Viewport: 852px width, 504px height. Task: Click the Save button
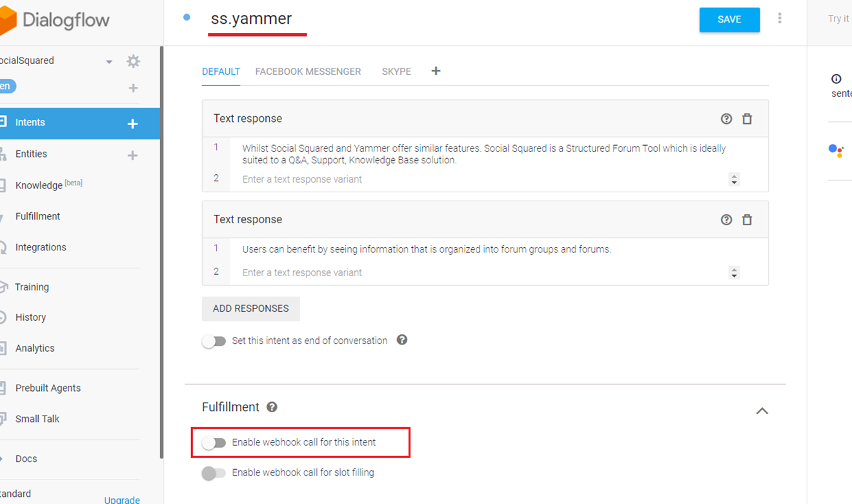[729, 19]
